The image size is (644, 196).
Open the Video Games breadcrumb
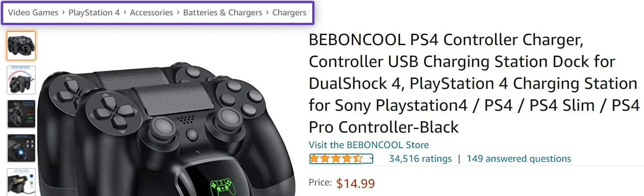point(33,13)
